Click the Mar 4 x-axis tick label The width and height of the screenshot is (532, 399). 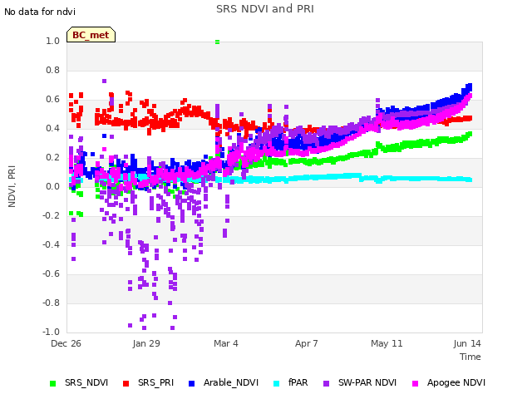226,343
